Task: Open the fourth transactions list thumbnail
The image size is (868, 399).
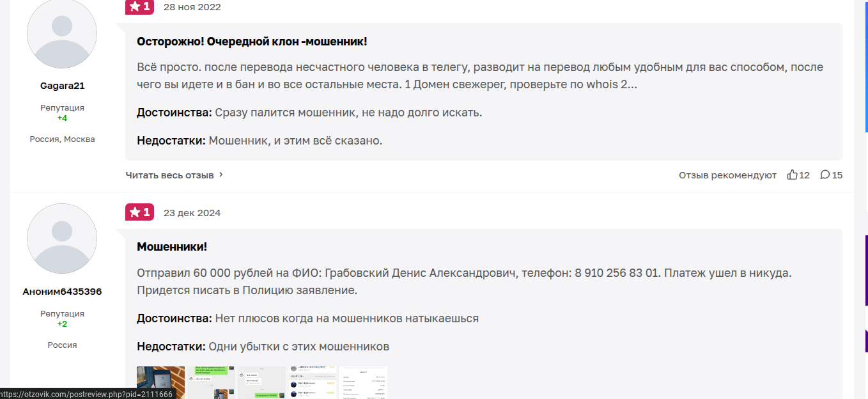Action: point(312,382)
